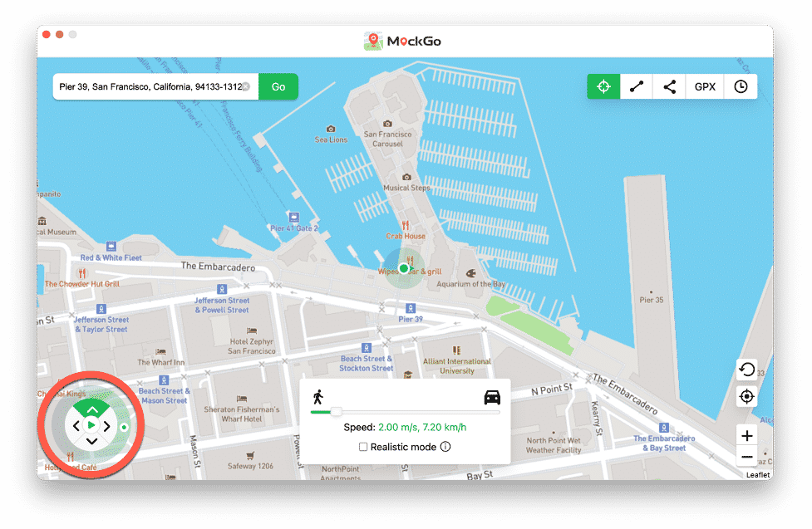Switch speed preset to walking icon
Screen dimensions: 812x529
pyautogui.click(x=318, y=396)
